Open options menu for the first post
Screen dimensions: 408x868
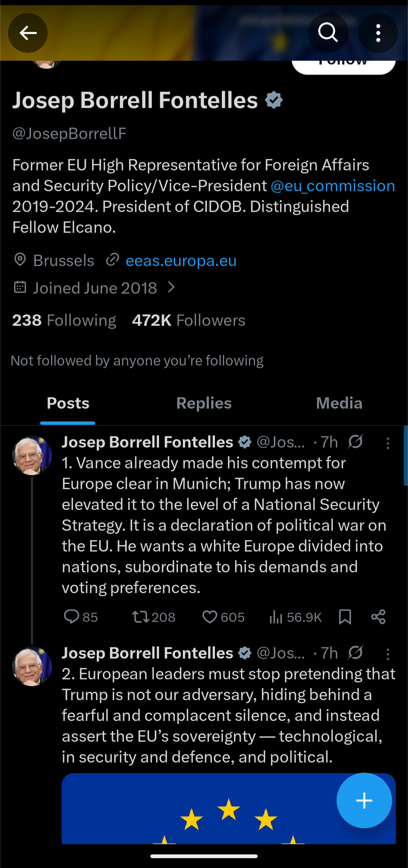(388, 443)
